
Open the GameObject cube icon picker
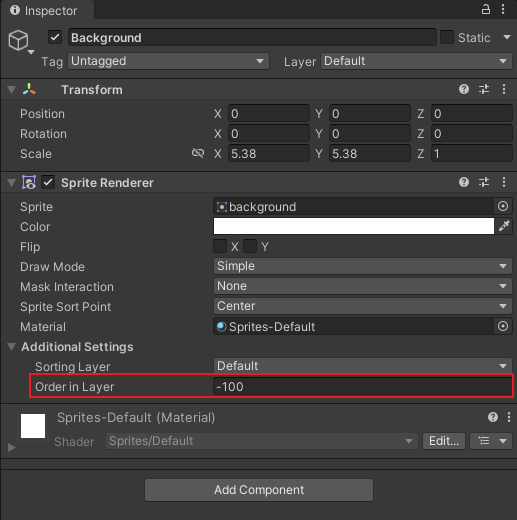[x=18, y=40]
